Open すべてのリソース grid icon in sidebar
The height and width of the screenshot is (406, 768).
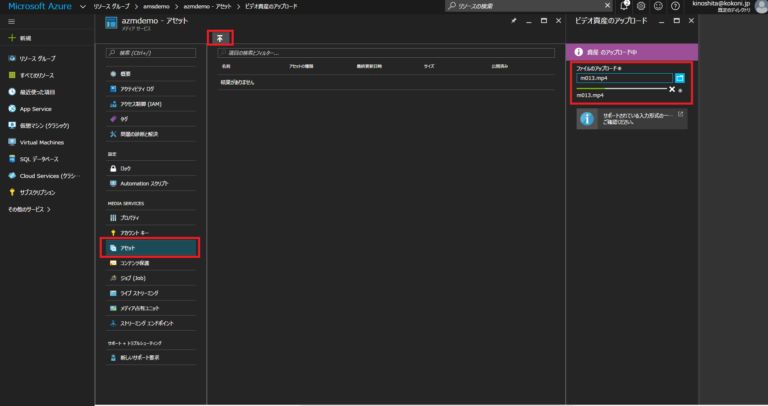point(12,75)
